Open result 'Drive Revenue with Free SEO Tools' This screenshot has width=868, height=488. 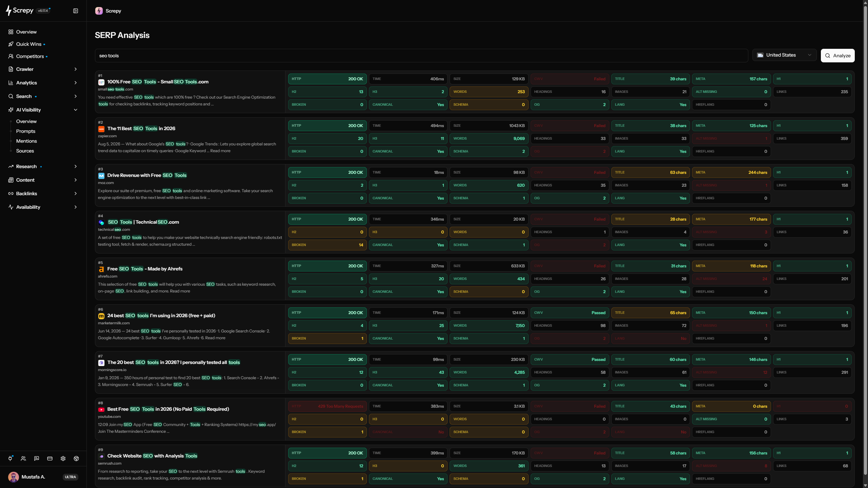147,175
